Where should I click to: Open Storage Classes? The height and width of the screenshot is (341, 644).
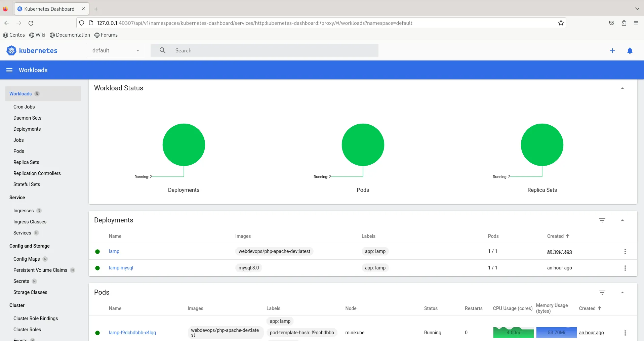click(x=30, y=292)
